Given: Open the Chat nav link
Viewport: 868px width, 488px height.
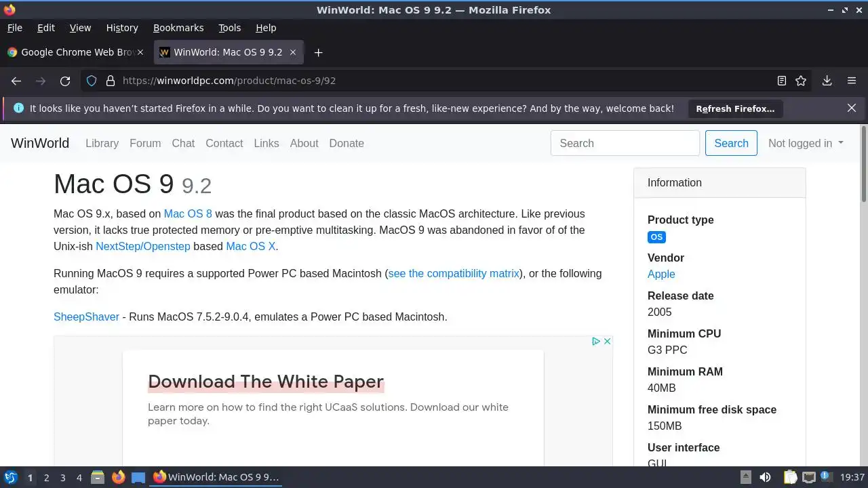Looking at the screenshot, I should pos(183,143).
